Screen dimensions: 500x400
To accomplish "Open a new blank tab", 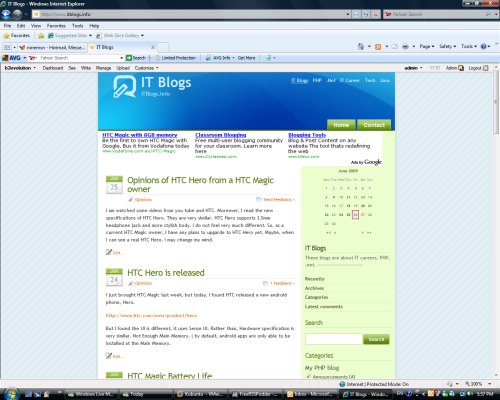I will [x=163, y=47].
